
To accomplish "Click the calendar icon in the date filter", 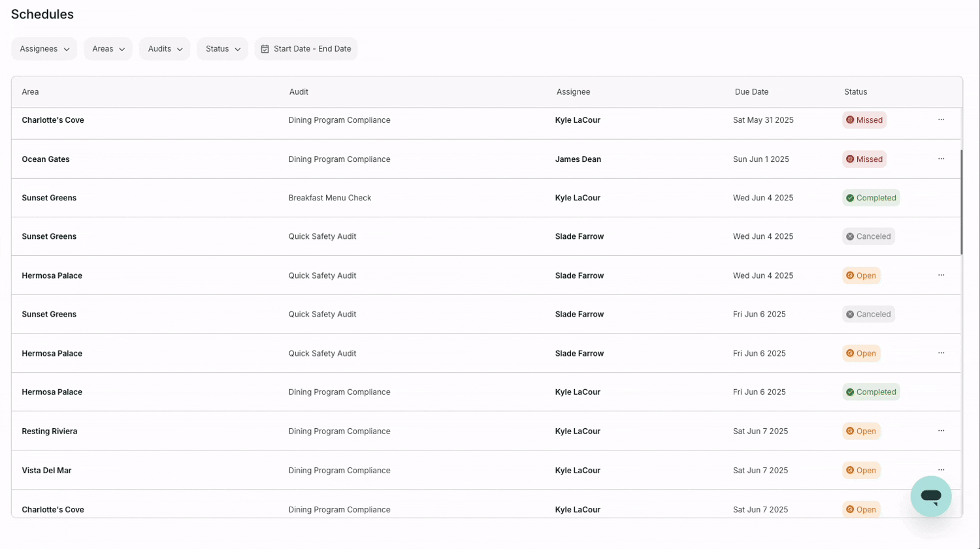I will (265, 49).
